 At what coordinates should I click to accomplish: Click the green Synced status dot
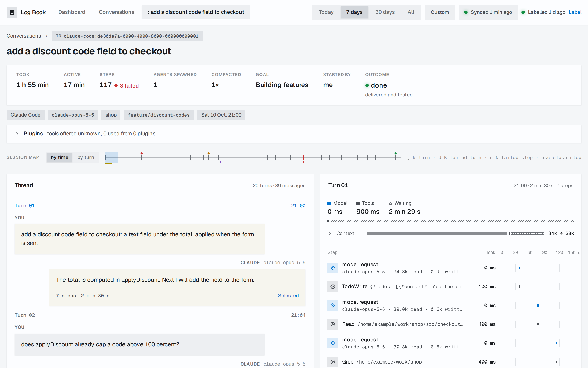pyautogui.click(x=466, y=12)
